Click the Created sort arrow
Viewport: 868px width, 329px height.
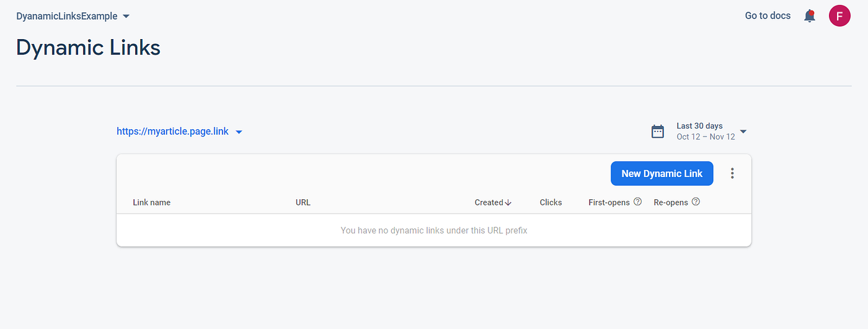508,202
